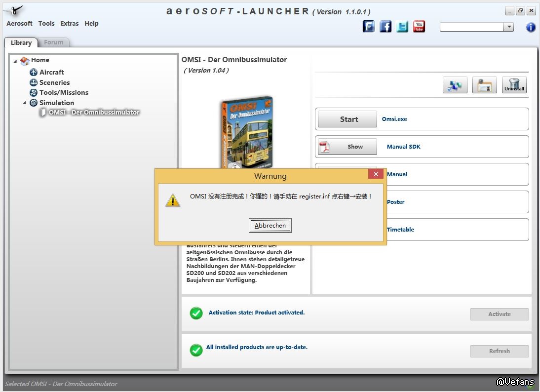Collapse the Home tree node
Viewport: 540px width, 392px height.
[15, 61]
